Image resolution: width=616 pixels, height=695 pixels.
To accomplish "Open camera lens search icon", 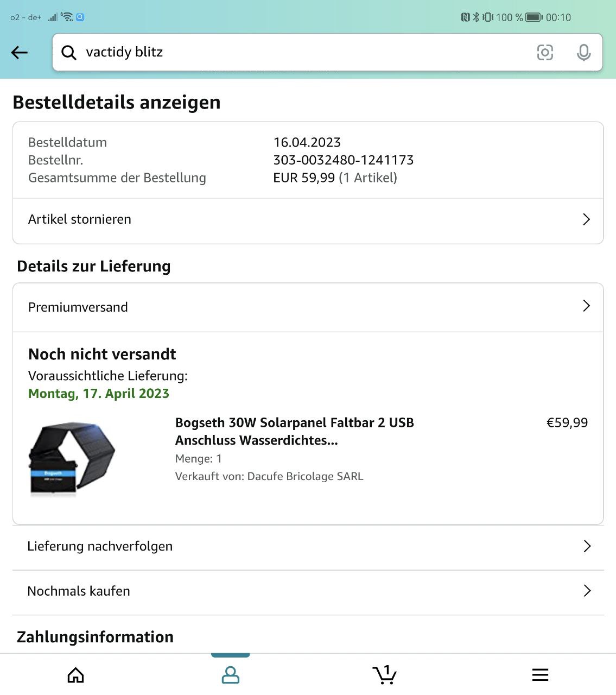I will pos(545,52).
